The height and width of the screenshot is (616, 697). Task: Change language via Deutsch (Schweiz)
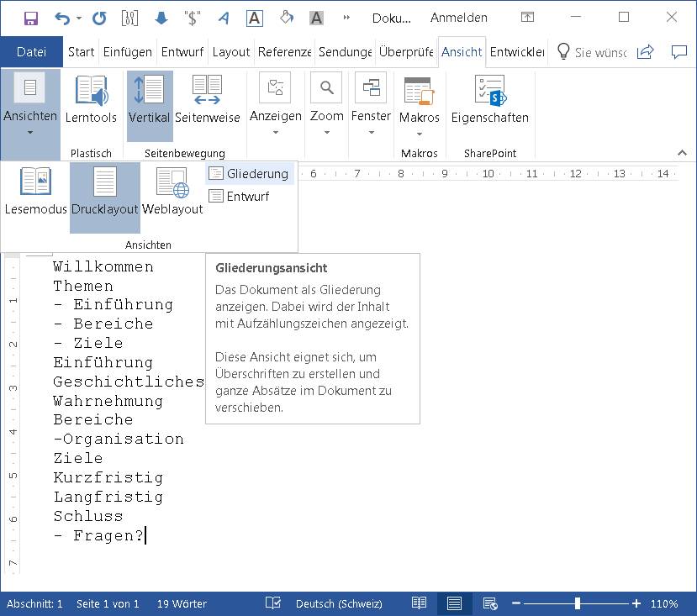pyautogui.click(x=340, y=603)
